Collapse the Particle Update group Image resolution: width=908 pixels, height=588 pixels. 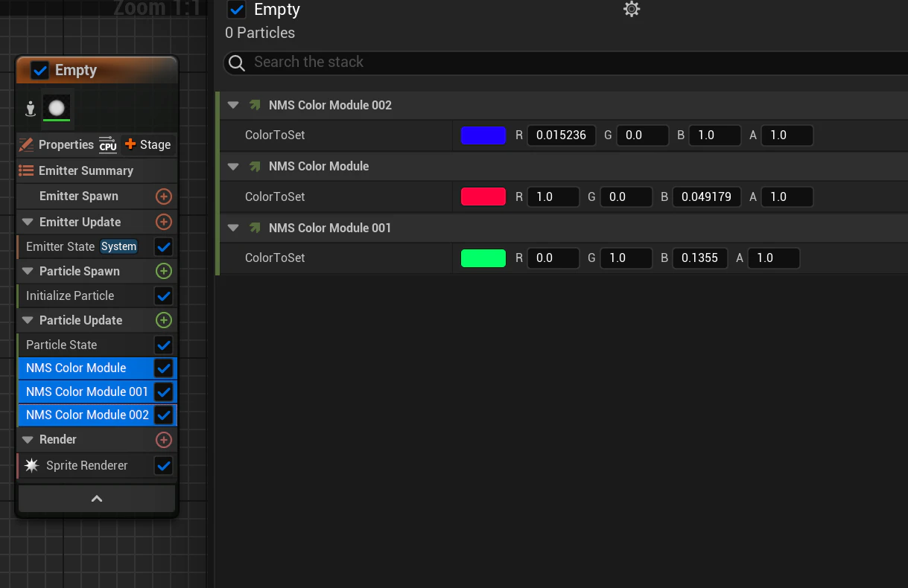pyautogui.click(x=28, y=320)
